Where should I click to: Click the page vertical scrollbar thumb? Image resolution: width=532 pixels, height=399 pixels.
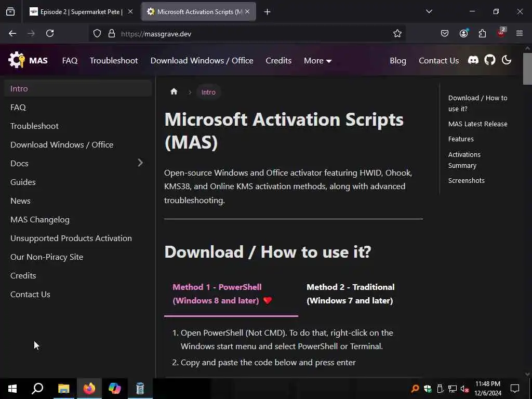pyautogui.click(x=527, y=69)
